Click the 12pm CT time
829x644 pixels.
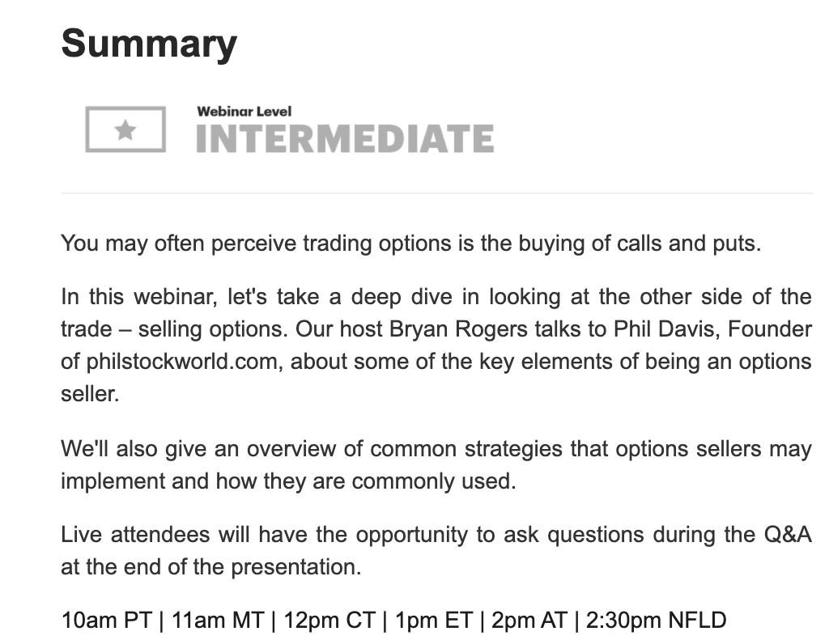(x=329, y=621)
